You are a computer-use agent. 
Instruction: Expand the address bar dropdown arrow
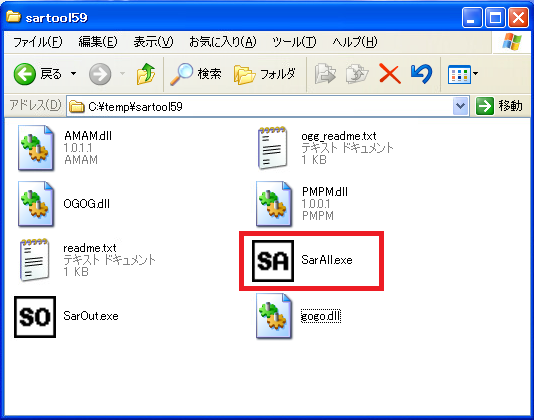click(461, 106)
